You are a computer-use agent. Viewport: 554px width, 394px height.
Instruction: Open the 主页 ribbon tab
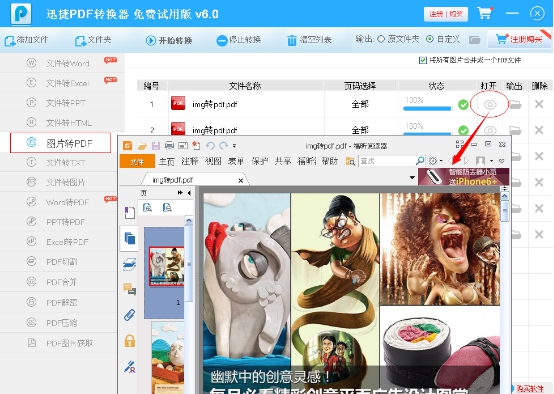coord(166,161)
